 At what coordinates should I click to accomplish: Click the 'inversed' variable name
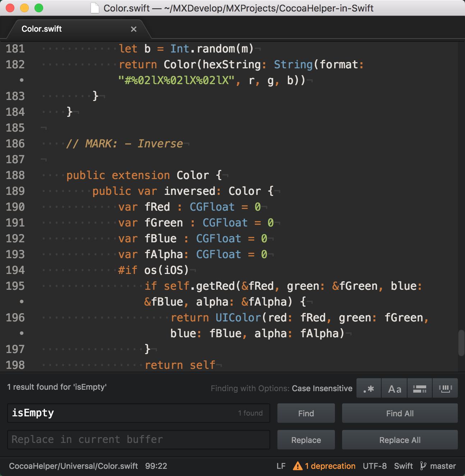pos(190,191)
